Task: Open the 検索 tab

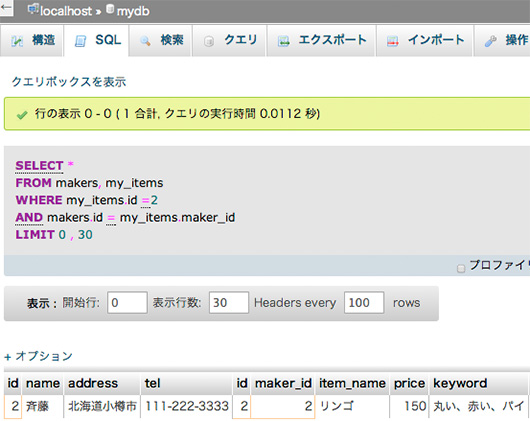Action: coord(161,41)
